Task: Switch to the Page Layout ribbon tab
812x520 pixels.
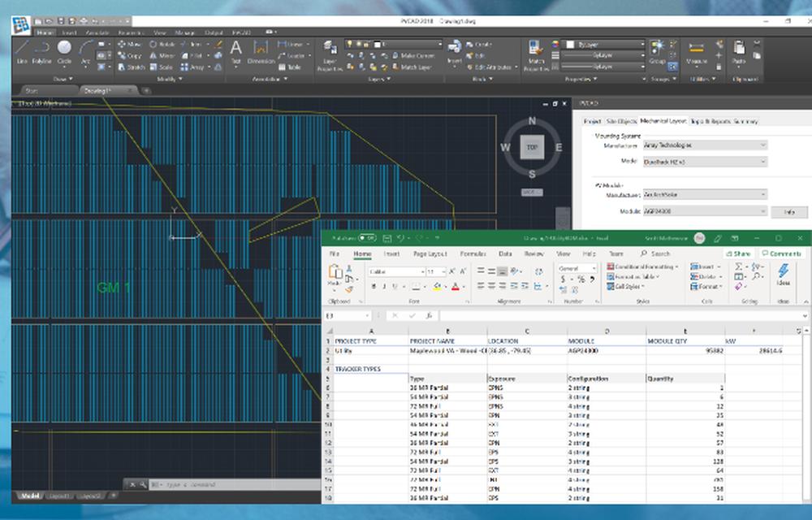Action: click(x=430, y=253)
